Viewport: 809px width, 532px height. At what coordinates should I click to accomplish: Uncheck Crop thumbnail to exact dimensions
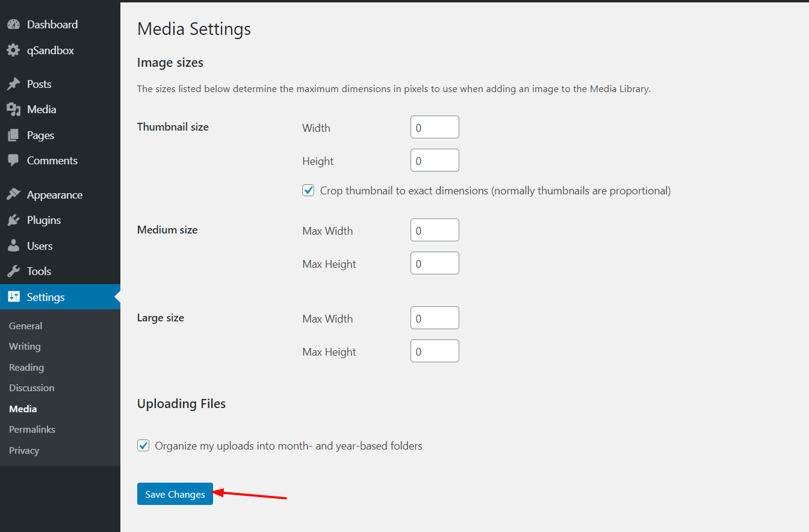click(x=308, y=191)
